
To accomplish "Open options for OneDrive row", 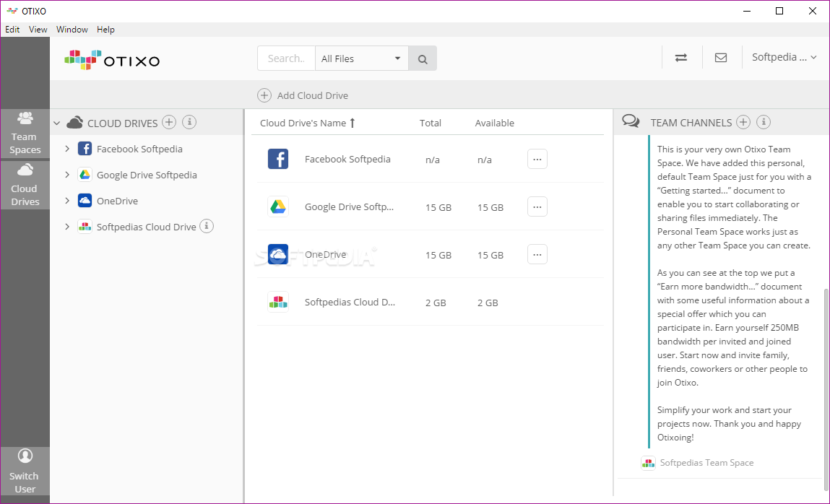I will click(x=537, y=254).
